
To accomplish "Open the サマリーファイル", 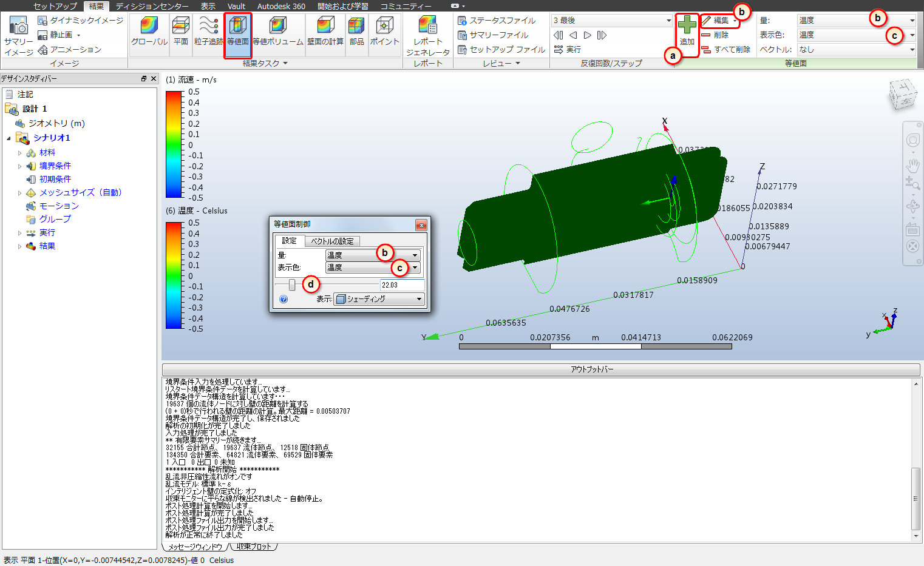I will pos(493,35).
